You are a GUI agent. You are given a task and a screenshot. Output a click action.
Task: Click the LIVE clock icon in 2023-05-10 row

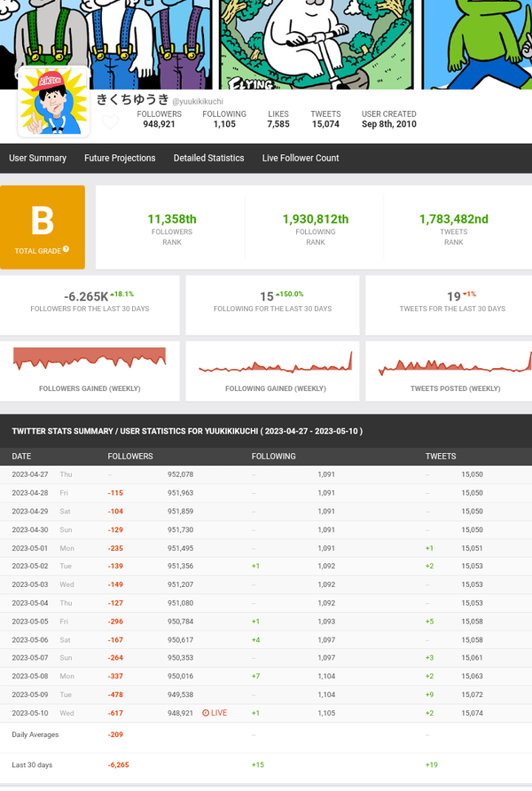click(x=206, y=713)
